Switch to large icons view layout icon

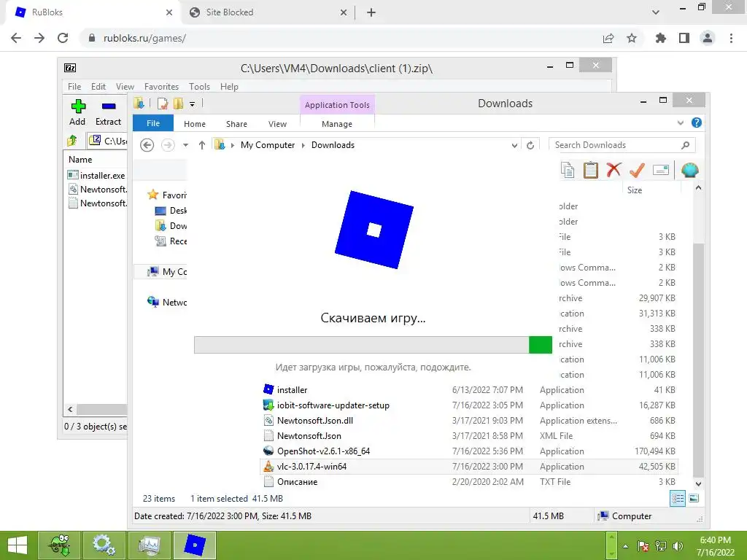coord(694,499)
